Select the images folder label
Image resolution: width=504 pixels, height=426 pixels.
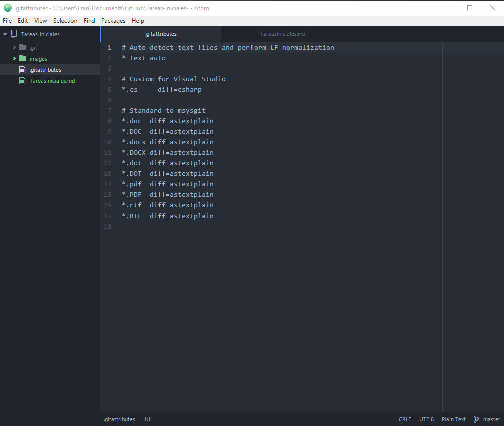click(38, 59)
